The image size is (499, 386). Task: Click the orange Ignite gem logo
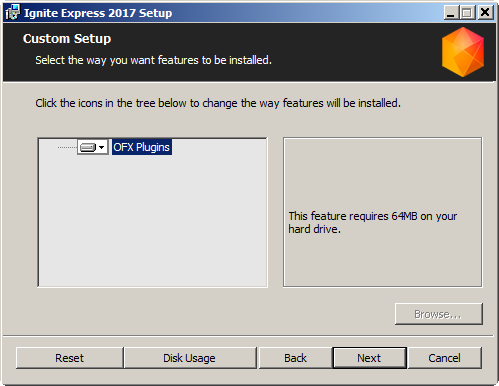463,52
